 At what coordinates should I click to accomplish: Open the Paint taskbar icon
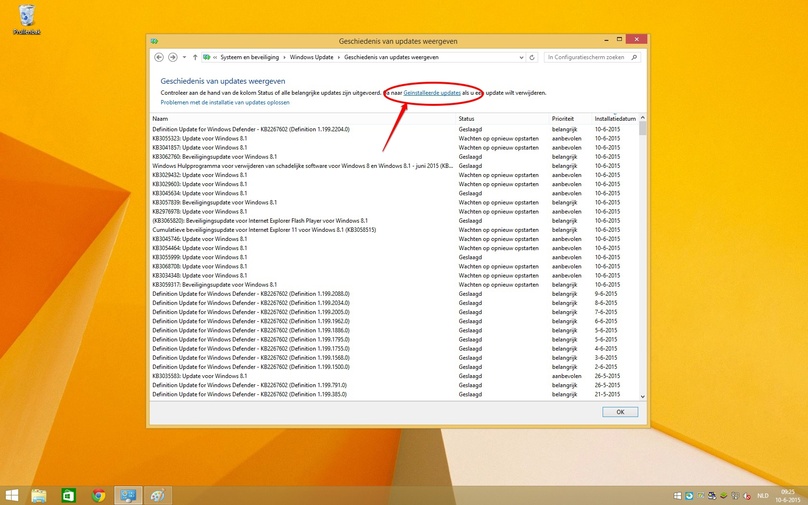pyautogui.click(x=158, y=496)
